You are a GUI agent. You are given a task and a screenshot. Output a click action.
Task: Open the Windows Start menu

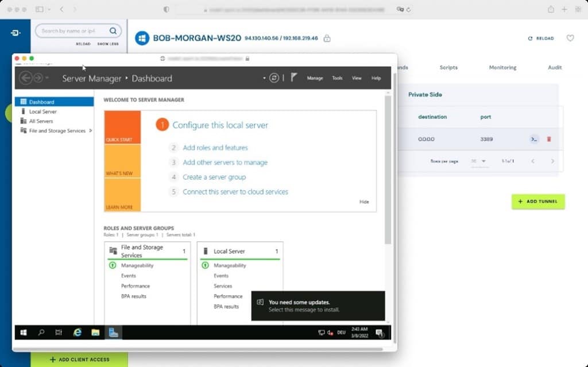pyautogui.click(x=23, y=333)
